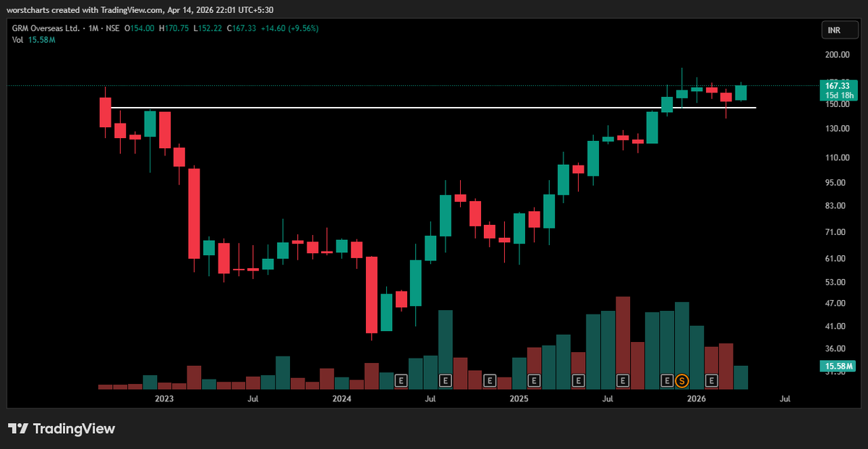868x449 pixels.
Task: Click the H170.75 high value
Action: [174, 28]
